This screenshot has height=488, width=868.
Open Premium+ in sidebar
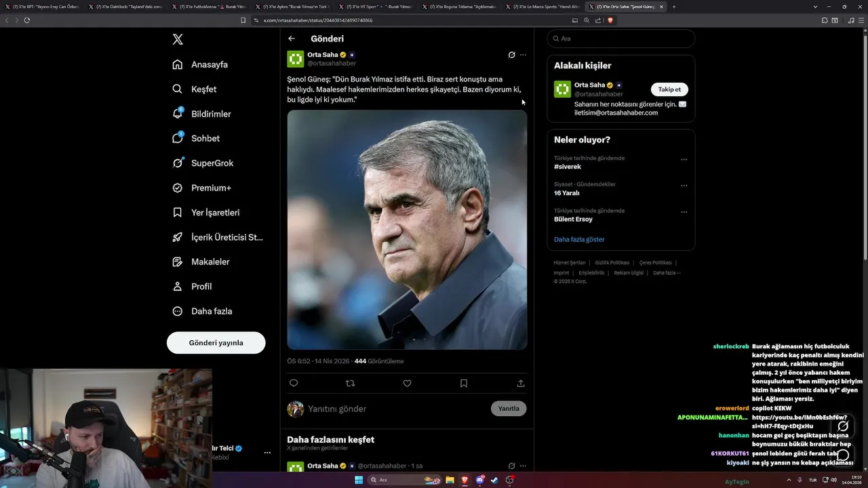tap(201, 188)
